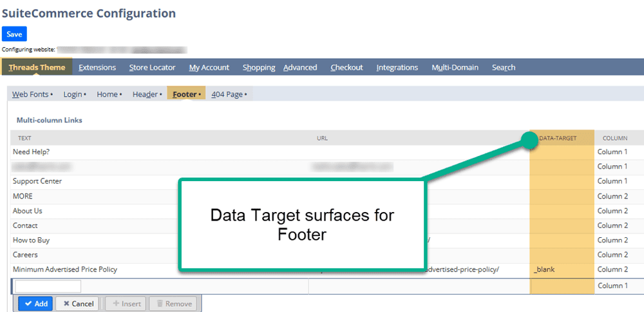Open the Store Locator tab

(152, 68)
